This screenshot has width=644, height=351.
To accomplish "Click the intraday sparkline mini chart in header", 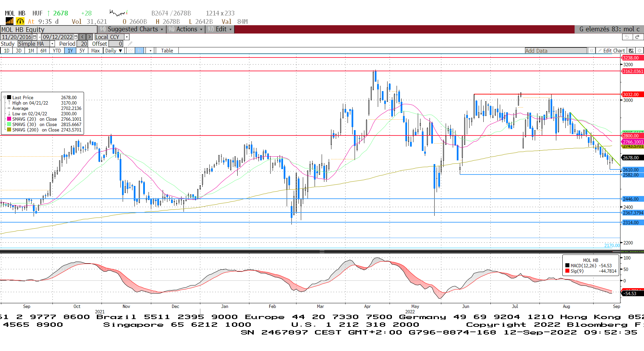I will (x=119, y=13).
